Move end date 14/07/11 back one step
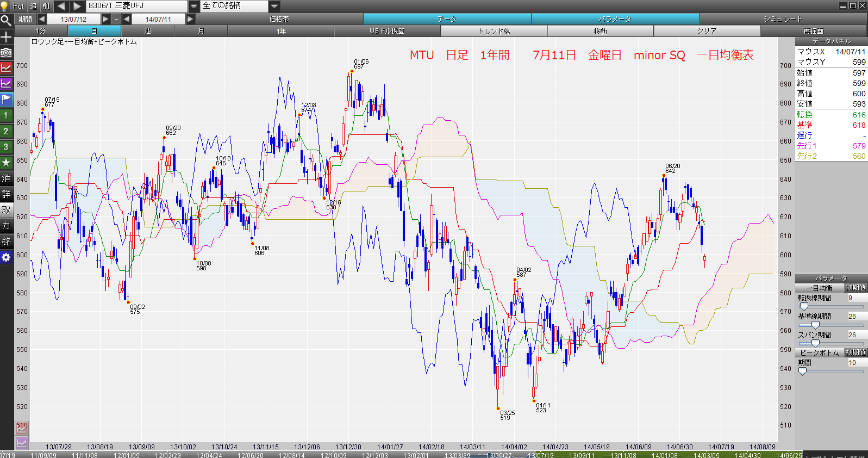 point(127,19)
